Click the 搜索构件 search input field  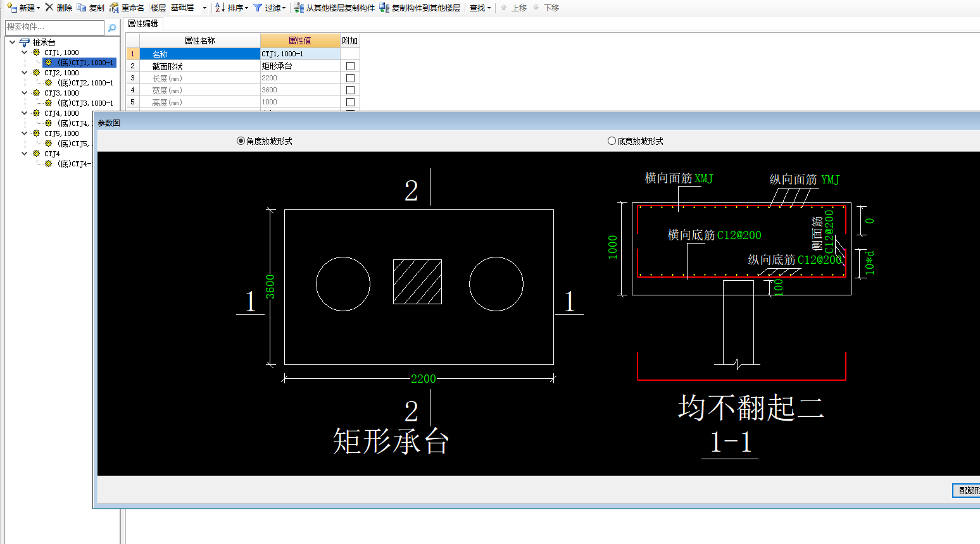click(x=54, y=27)
